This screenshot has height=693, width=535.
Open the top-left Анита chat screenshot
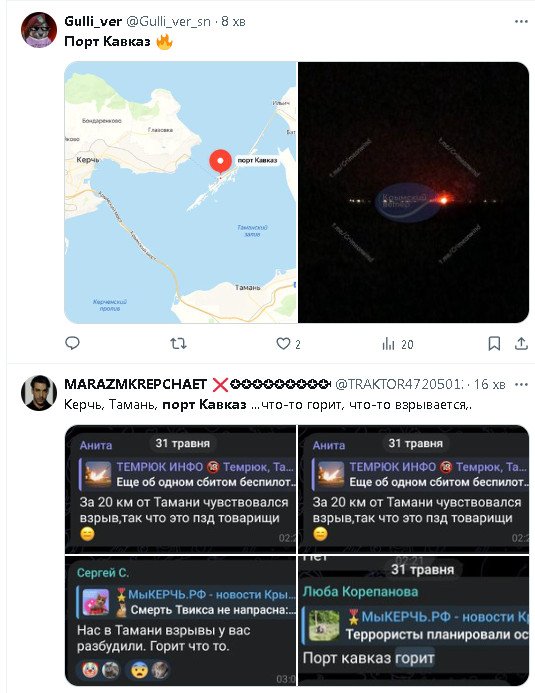(x=180, y=489)
